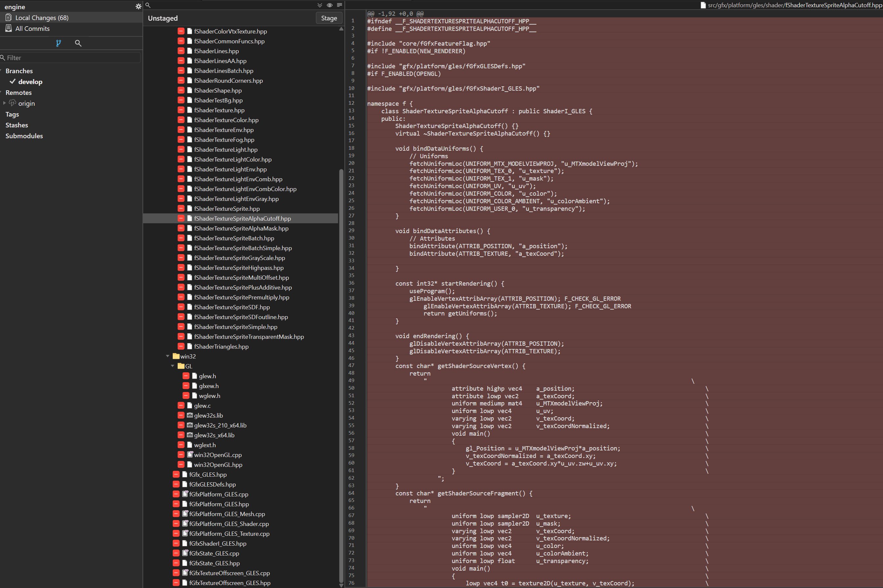Expand the origin remote

click(x=4, y=103)
